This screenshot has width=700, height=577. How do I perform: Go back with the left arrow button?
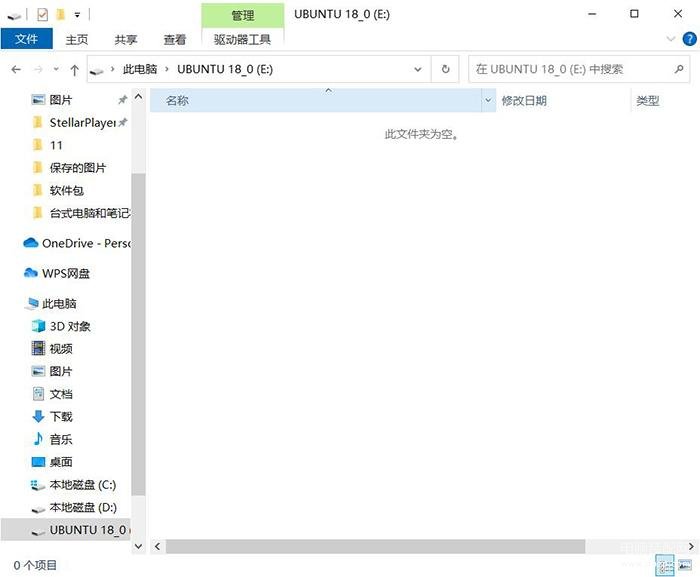coord(16,70)
